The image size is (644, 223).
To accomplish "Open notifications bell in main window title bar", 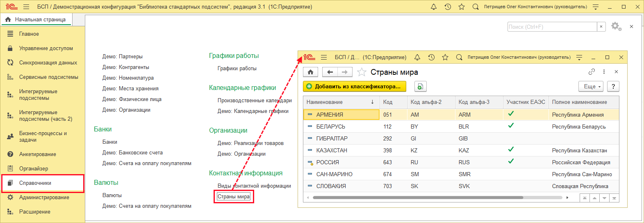I will pyautogui.click(x=434, y=7).
